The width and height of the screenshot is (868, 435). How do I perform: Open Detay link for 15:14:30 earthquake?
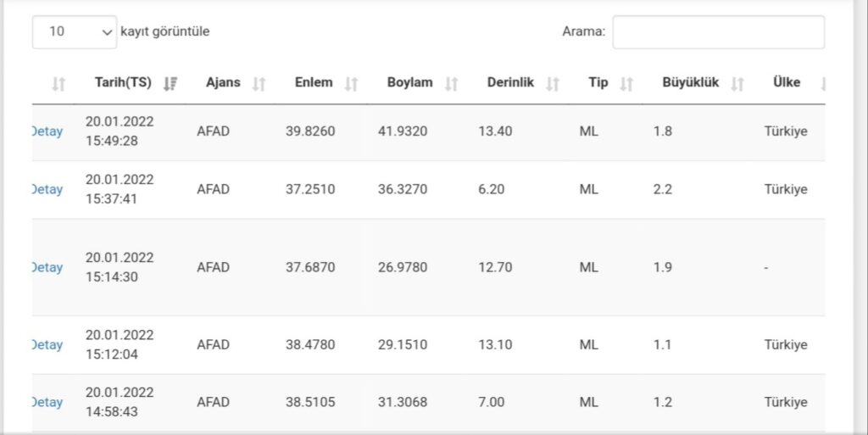click(x=47, y=267)
